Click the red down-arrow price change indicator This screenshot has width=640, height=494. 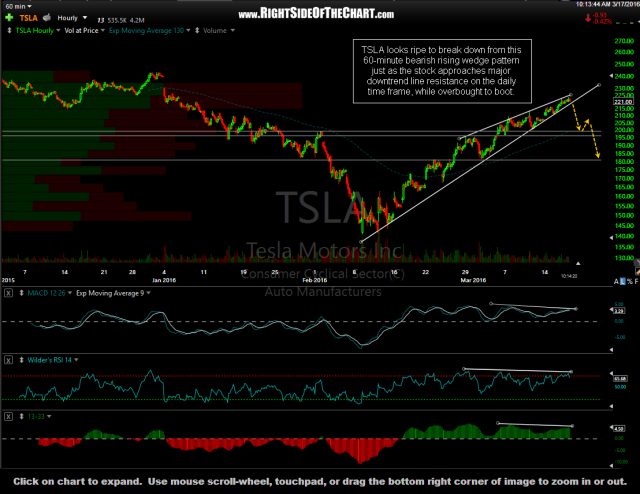click(x=588, y=18)
